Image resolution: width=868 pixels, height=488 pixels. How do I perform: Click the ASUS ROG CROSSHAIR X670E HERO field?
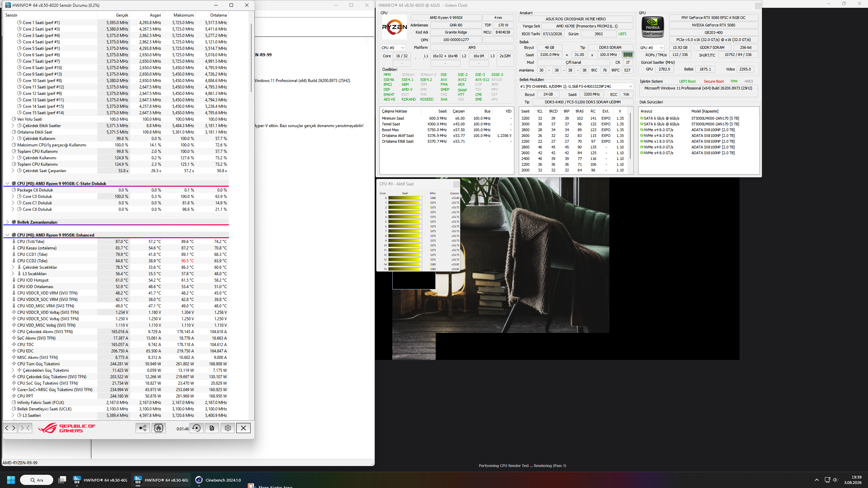[x=576, y=19]
